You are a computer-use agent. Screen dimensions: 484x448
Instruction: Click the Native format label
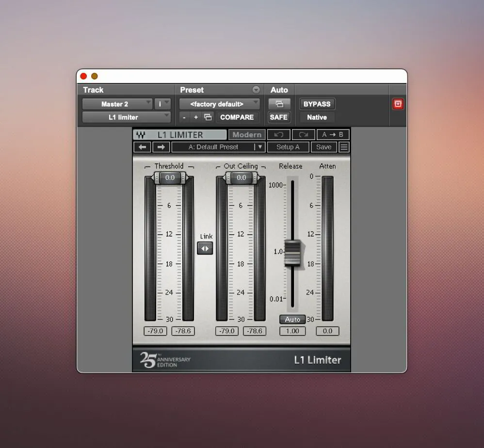(317, 117)
